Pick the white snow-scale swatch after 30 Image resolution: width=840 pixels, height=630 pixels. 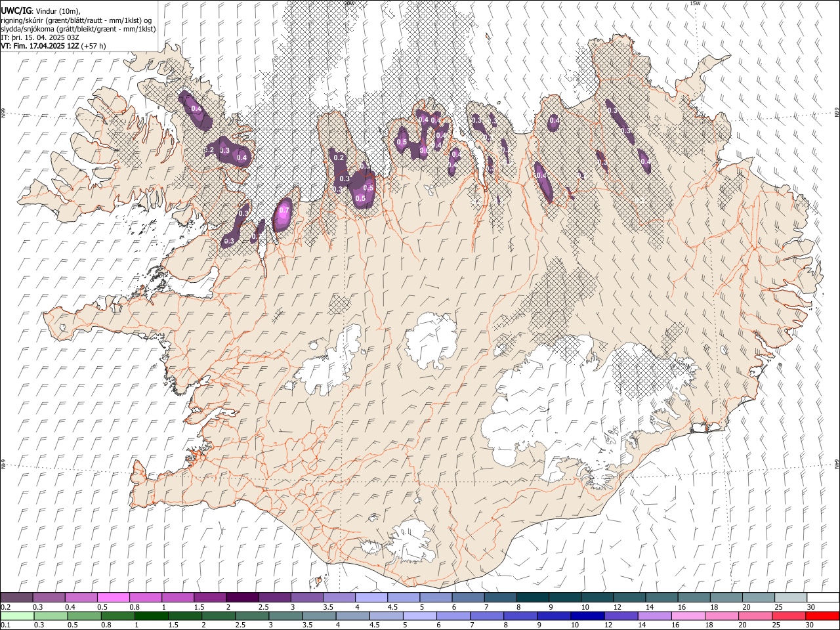(822, 597)
